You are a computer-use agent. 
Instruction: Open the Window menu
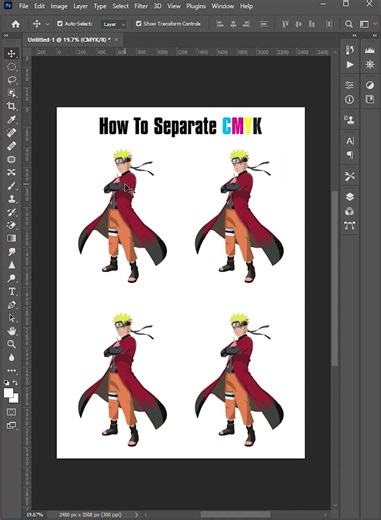223,6
